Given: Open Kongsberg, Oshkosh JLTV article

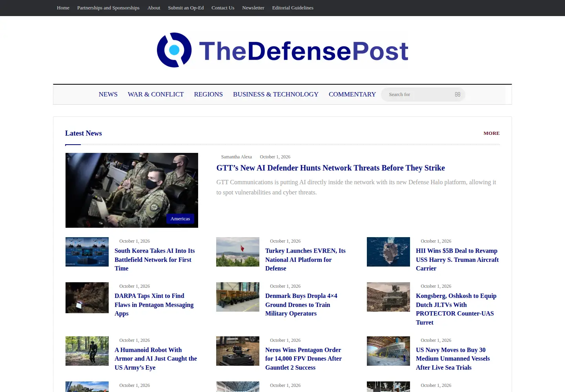Looking at the screenshot, I should tap(456, 309).
